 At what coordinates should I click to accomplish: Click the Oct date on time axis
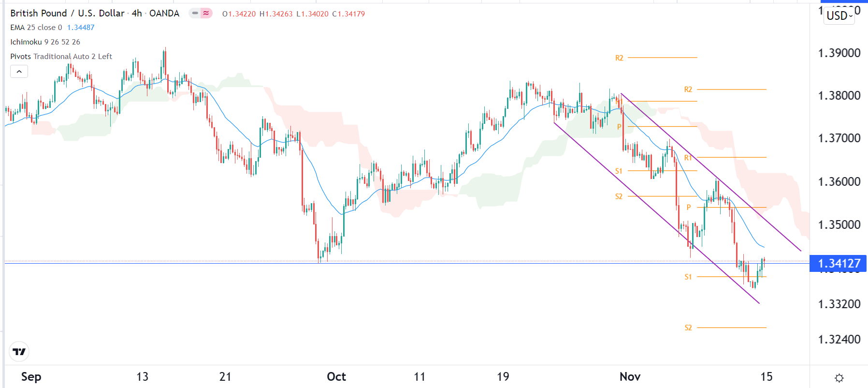pos(336,377)
